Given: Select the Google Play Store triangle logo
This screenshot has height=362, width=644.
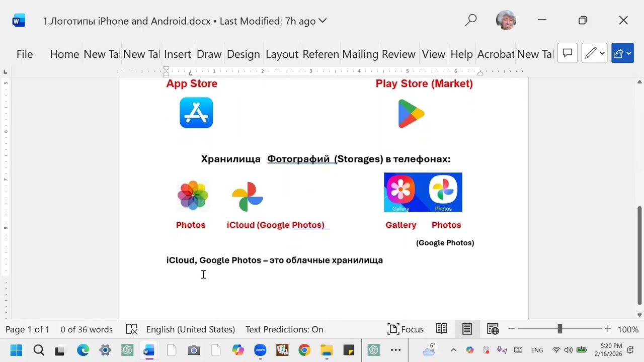Looking at the screenshot, I should point(411,114).
